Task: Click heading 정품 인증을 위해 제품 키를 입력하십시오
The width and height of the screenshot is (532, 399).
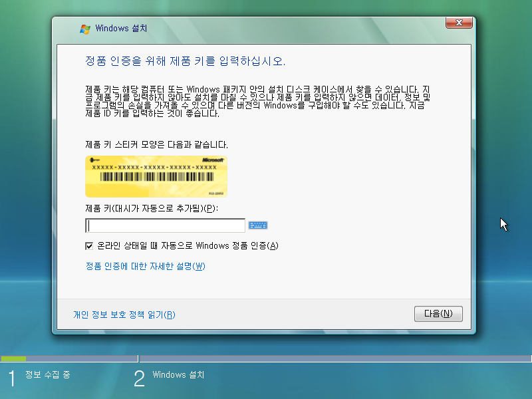Action: (186, 61)
